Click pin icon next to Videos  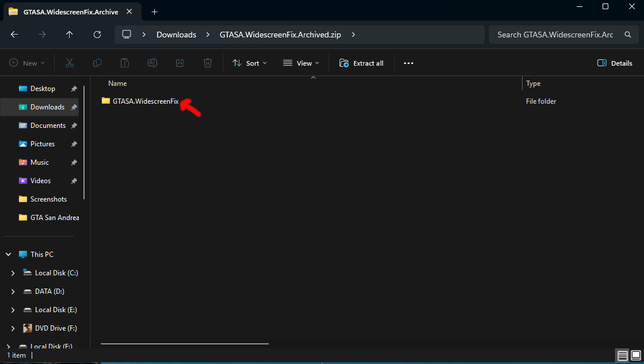click(x=74, y=181)
